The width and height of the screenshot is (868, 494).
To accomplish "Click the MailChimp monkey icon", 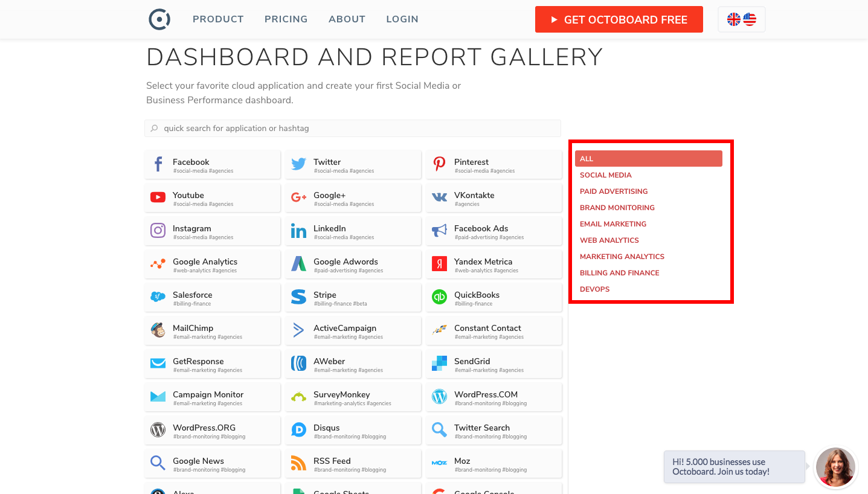I will click(158, 330).
